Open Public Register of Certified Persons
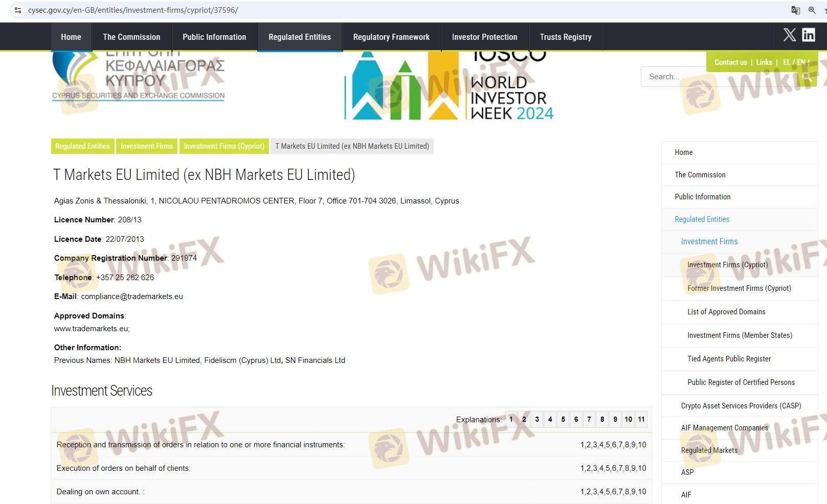Screen dimensions: 827x504 740,382
